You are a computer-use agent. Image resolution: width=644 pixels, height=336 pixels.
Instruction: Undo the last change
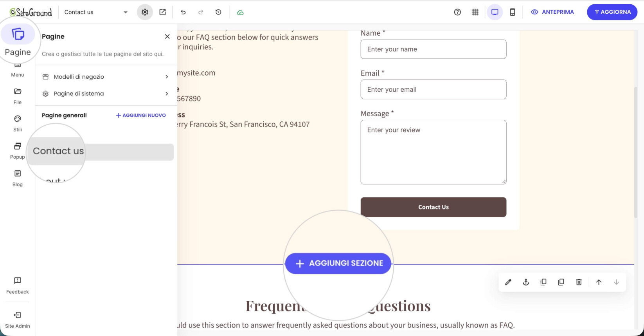click(183, 12)
